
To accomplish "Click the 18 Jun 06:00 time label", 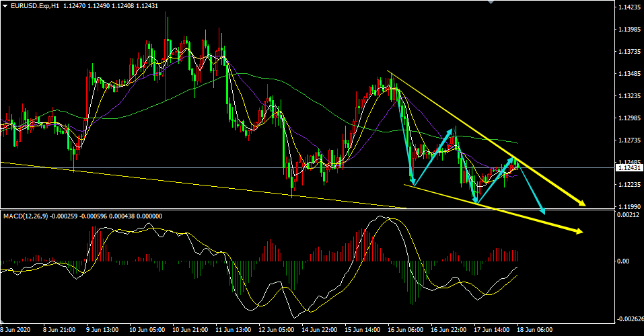I will (536, 331).
